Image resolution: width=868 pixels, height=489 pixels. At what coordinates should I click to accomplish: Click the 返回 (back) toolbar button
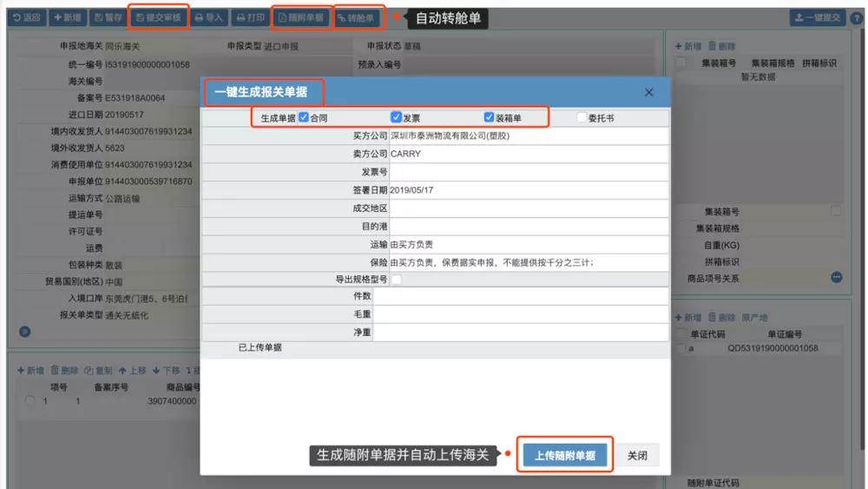pyautogui.click(x=27, y=17)
